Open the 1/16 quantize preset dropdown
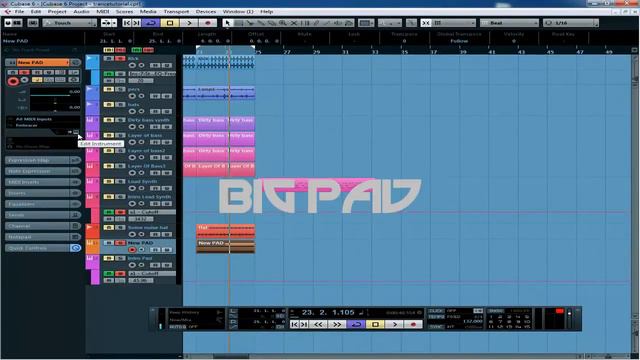Screen dimensions: 640x360 (571, 23)
